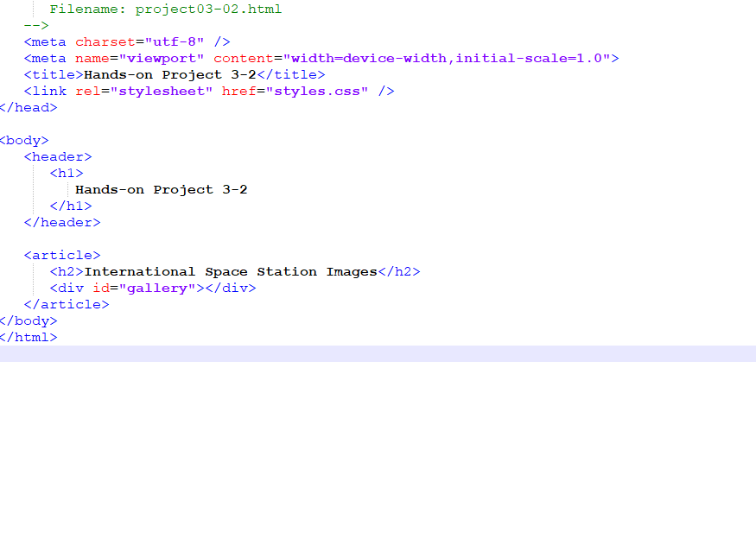This screenshot has width=756, height=533.
Task: Click the opening <header> tag
Action: 58,156
